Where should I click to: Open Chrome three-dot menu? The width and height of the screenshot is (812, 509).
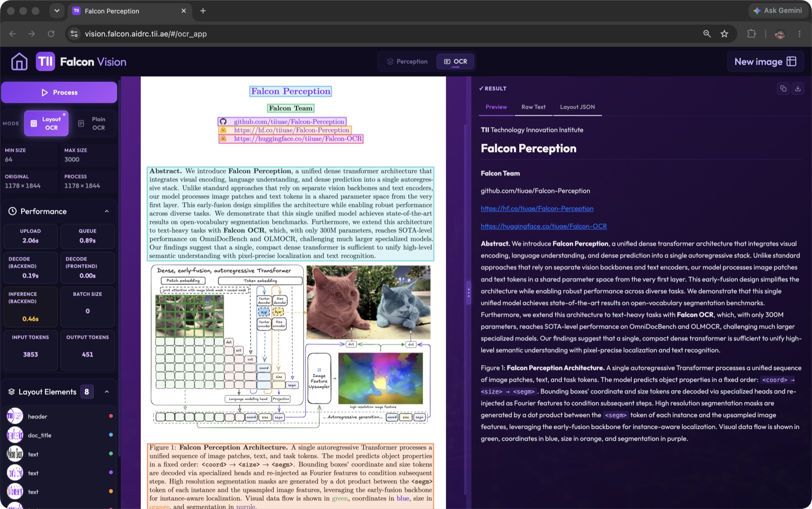799,34
